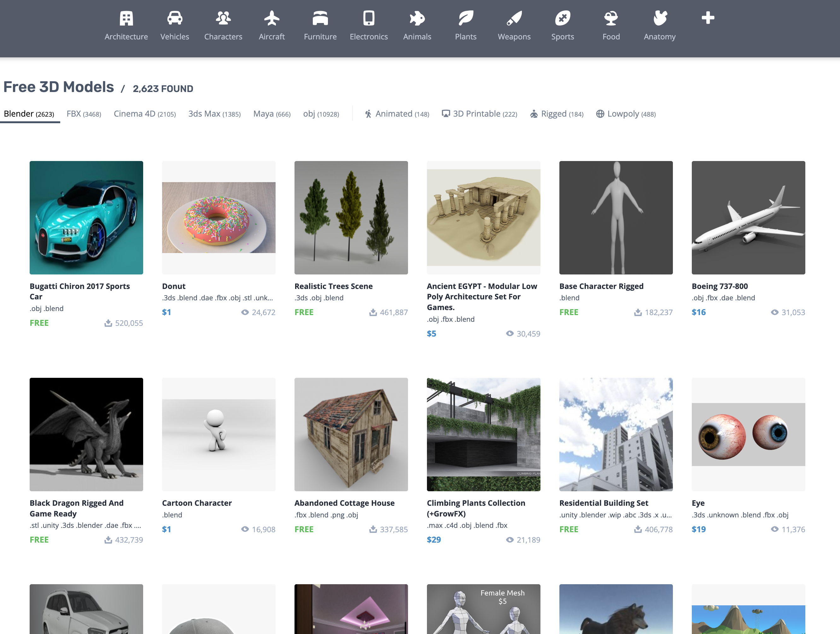840x634 pixels.
Task: Open the Animals fish icon
Action: (x=417, y=18)
